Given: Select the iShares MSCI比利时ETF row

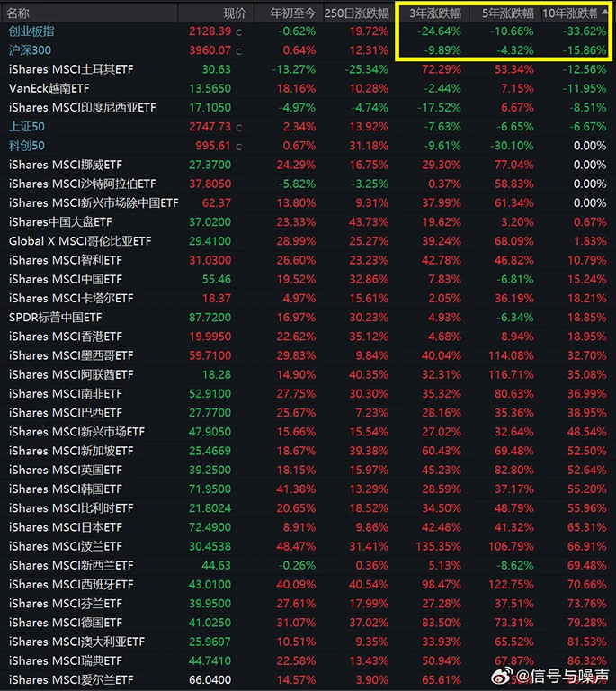Looking at the screenshot, I should pos(308,508).
